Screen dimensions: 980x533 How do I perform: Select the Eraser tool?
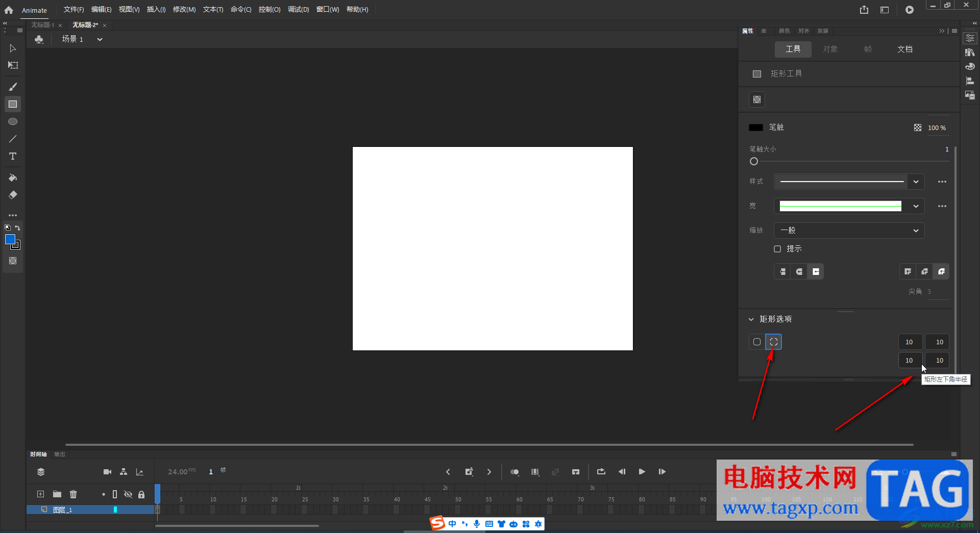tap(13, 195)
